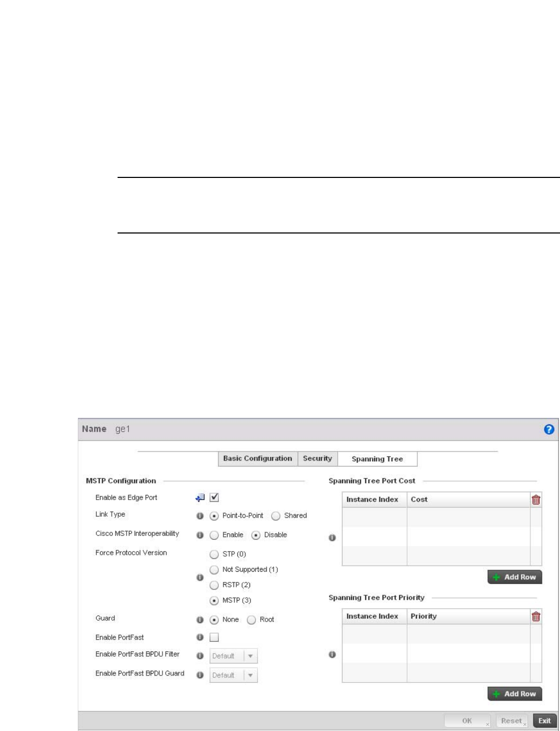Viewport: 560px width, 731px height.
Task: Click the info icon beside Spanning Tree Port Priority table
Action: point(332,655)
